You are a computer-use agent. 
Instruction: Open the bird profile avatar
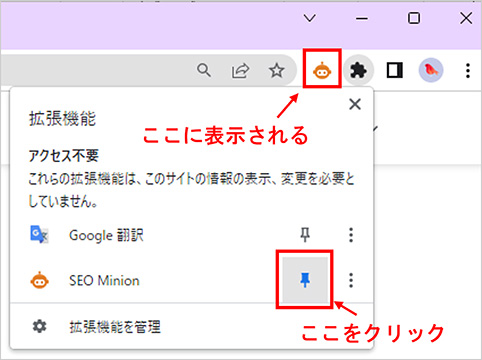431,70
